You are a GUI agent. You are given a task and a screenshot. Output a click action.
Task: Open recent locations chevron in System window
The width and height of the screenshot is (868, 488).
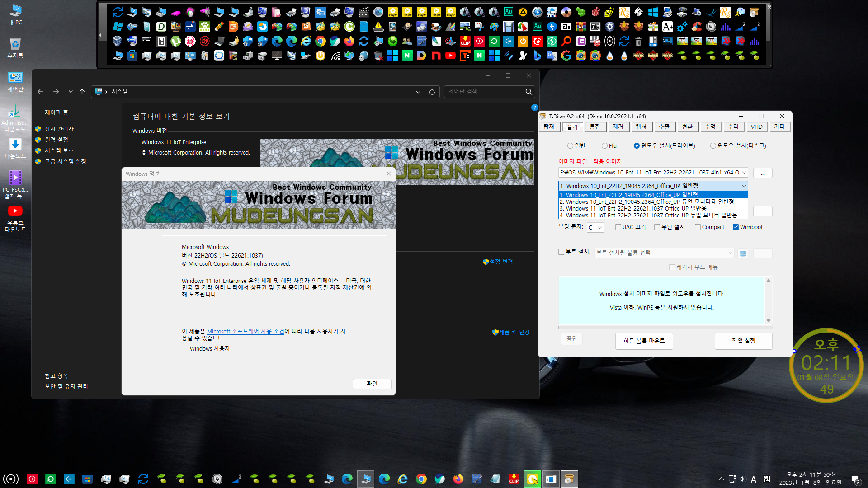click(71, 92)
